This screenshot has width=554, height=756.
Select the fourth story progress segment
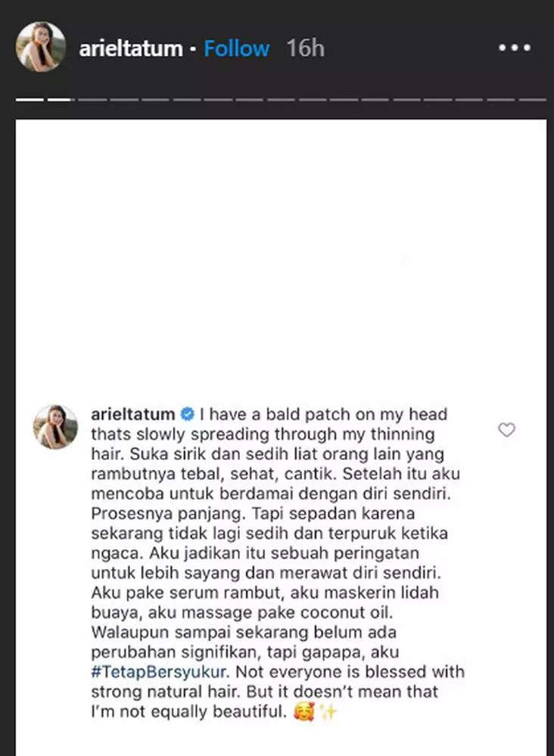pos(123,100)
